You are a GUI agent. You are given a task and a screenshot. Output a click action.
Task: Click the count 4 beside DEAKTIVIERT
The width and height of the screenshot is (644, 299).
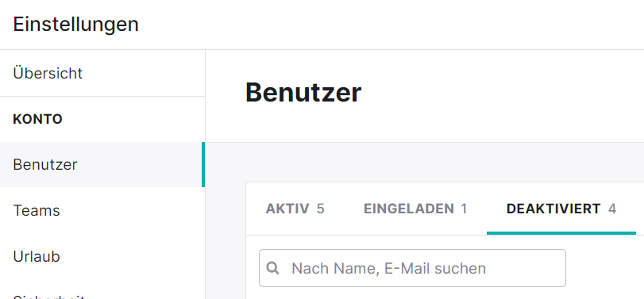tap(612, 209)
